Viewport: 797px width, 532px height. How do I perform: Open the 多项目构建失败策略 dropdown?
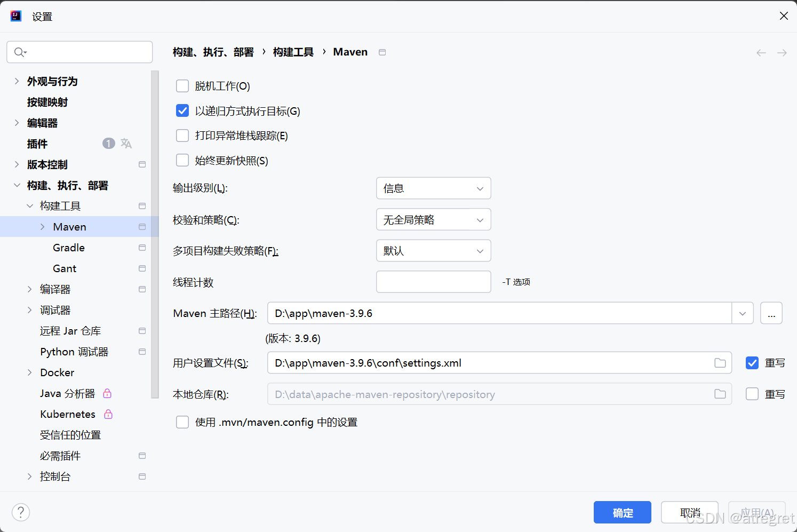(434, 251)
